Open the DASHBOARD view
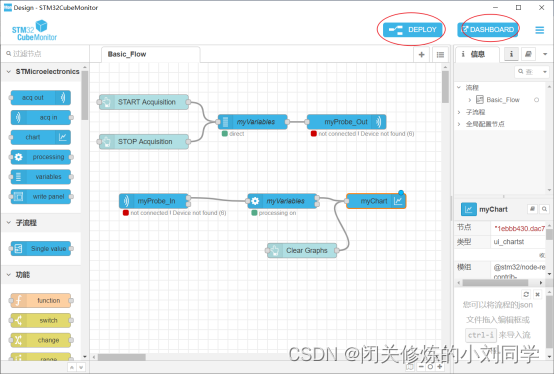554x374 pixels. 488,30
